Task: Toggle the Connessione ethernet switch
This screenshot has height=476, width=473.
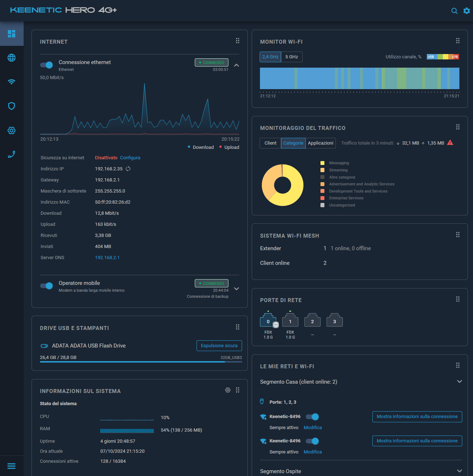Action: pos(47,65)
